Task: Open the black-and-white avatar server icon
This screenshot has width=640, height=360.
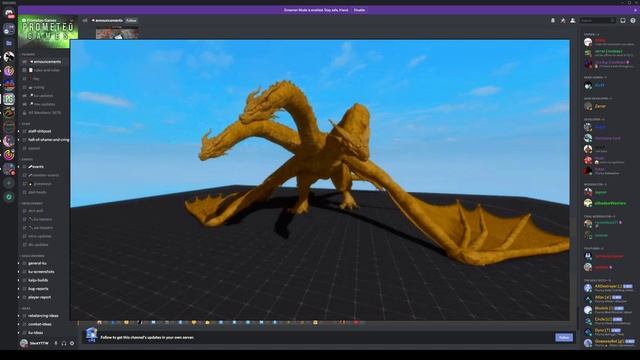Action: click(9, 56)
